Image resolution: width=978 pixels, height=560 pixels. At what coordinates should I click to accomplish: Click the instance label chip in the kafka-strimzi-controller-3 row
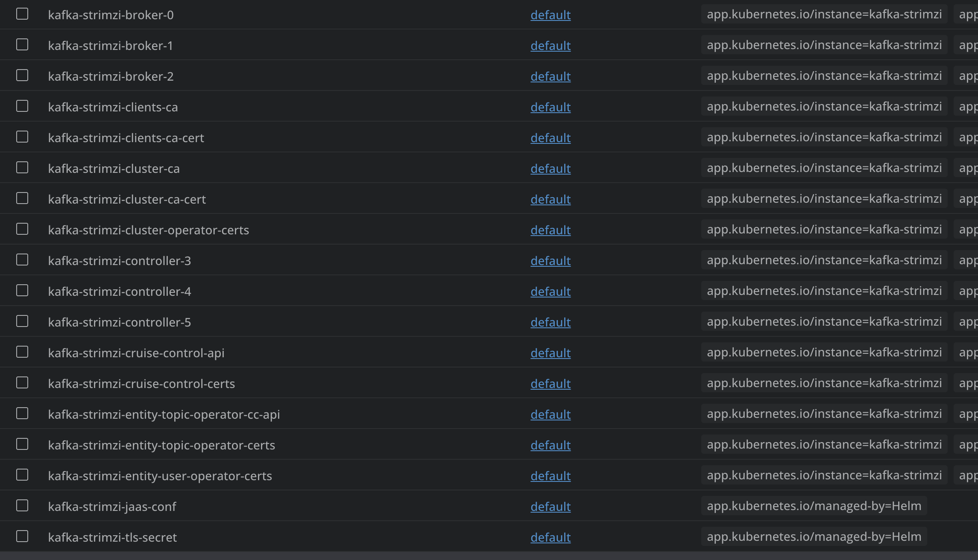tap(824, 260)
